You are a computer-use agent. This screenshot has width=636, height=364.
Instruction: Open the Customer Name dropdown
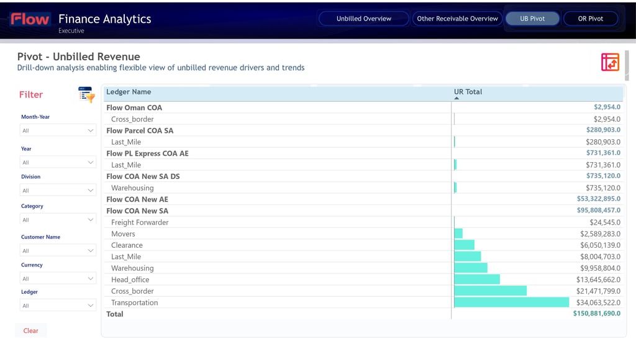pyautogui.click(x=58, y=250)
